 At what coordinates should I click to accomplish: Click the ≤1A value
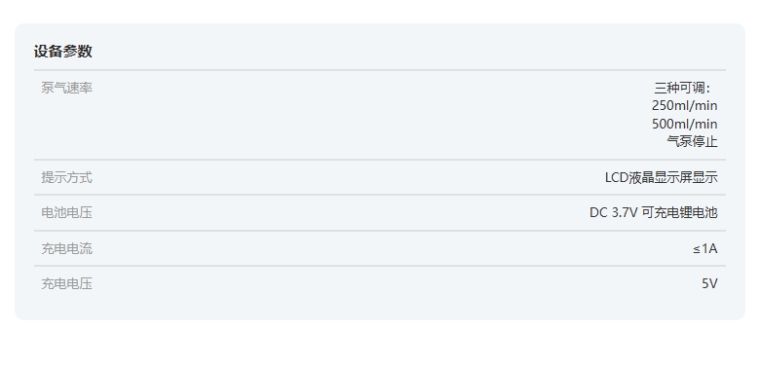pyautogui.click(x=705, y=249)
